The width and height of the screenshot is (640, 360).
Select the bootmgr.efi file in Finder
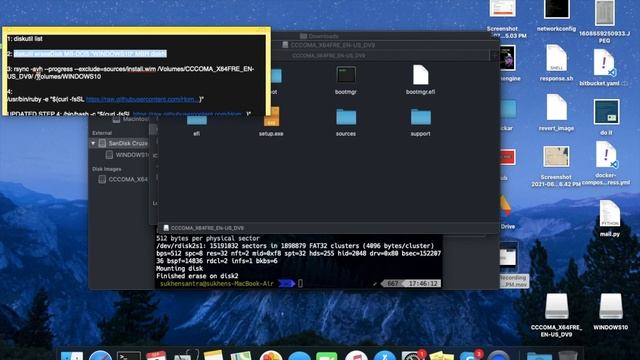tap(420, 80)
